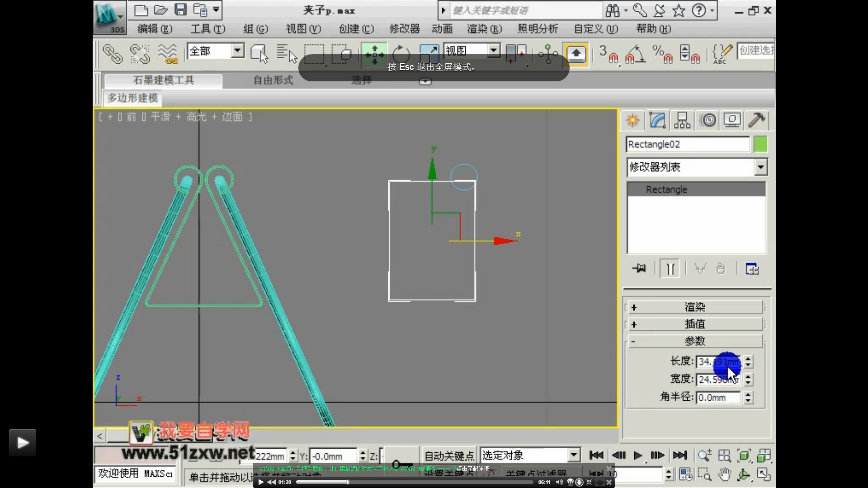
Task: Click the Go to Start animation button
Action: pyautogui.click(x=596, y=455)
